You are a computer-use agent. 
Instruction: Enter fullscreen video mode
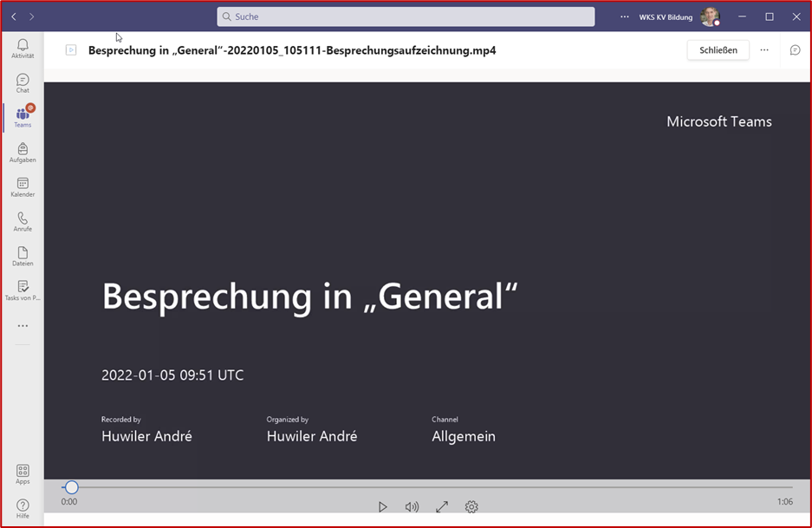(x=442, y=506)
